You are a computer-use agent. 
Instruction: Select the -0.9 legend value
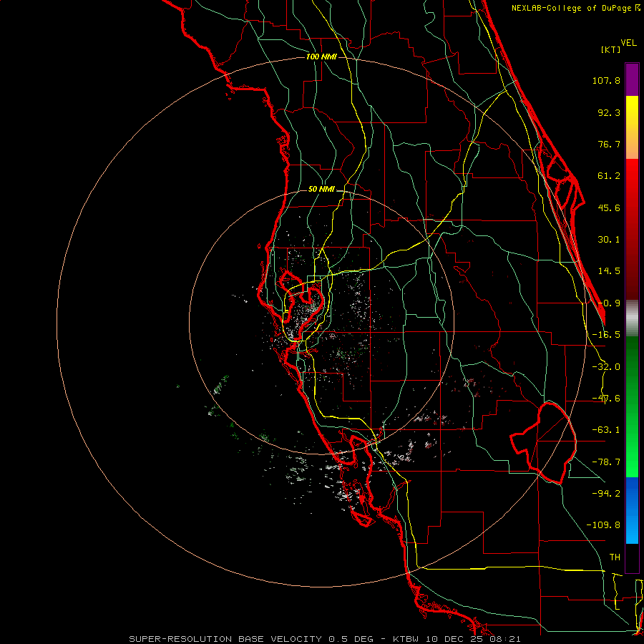point(609,303)
